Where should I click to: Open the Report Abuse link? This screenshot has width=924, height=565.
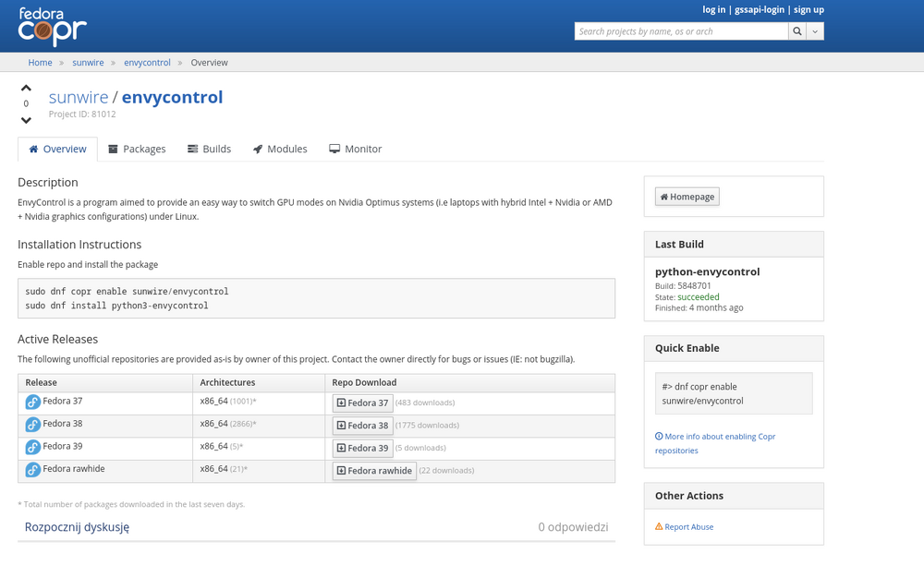pos(688,527)
